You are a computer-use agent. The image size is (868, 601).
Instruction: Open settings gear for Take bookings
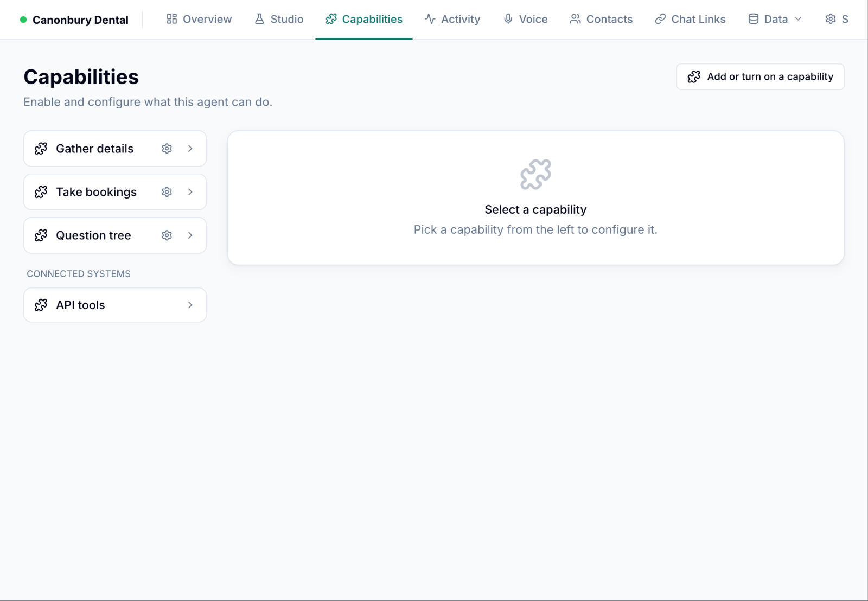click(x=167, y=192)
